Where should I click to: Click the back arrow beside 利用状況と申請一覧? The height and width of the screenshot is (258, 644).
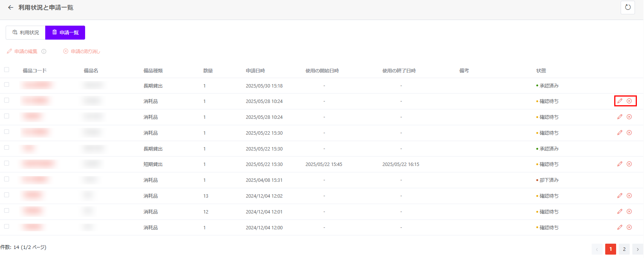tap(11, 8)
